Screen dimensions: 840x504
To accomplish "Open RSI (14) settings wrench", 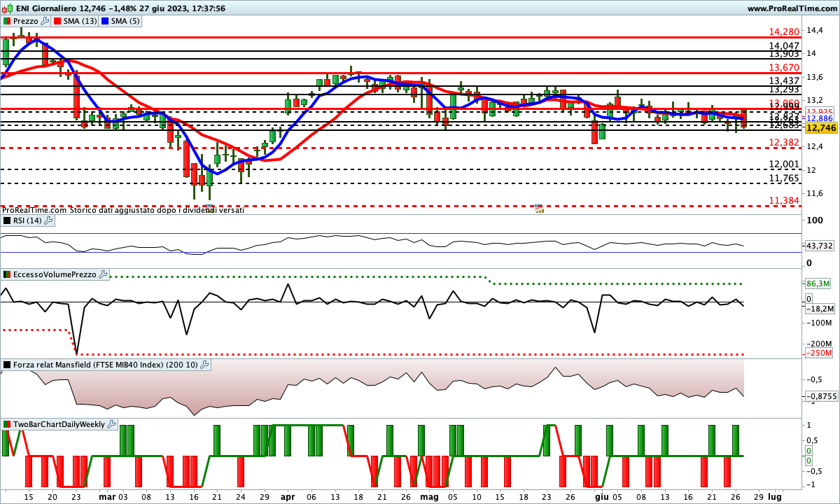I will (x=48, y=220).
